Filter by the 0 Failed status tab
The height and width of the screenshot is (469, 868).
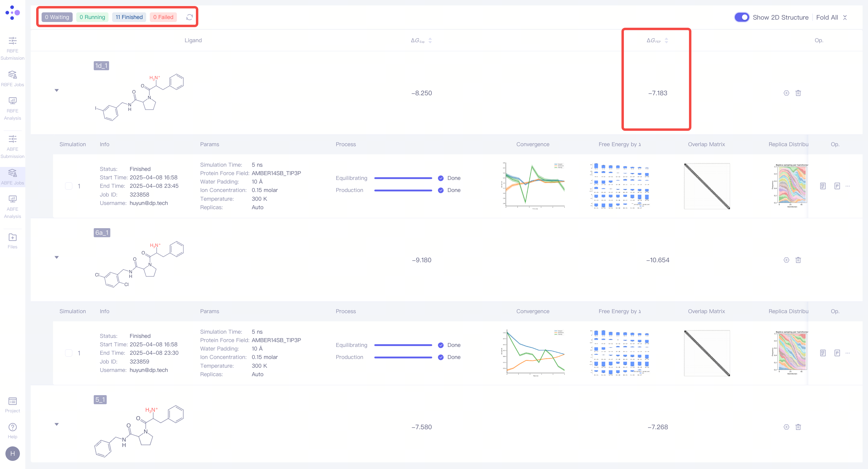click(x=163, y=17)
